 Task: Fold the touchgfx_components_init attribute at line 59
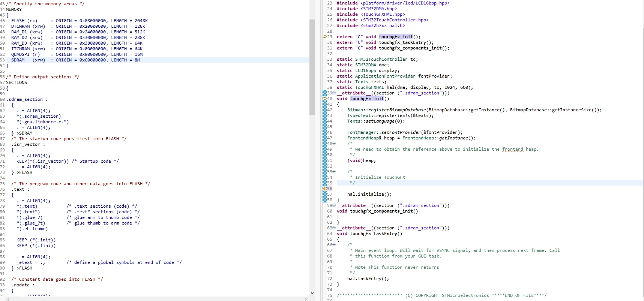click(334, 205)
